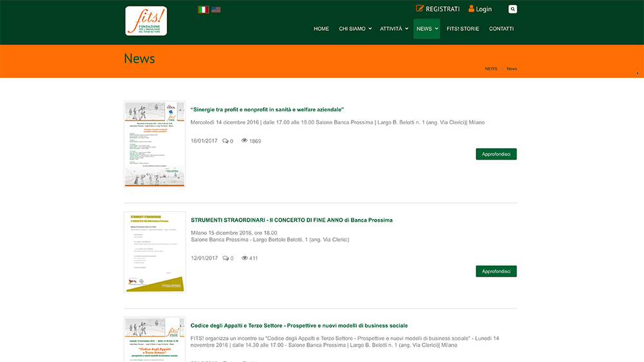This screenshot has width=644, height=362.
Task: Switch language with the US flag
Action: click(216, 10)
